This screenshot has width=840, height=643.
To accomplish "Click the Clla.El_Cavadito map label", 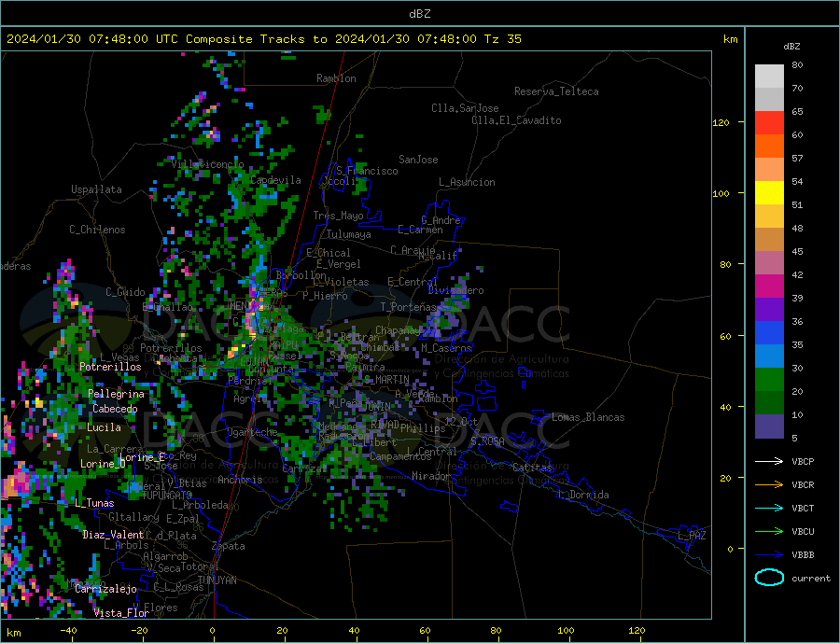I will click(516, 120).
